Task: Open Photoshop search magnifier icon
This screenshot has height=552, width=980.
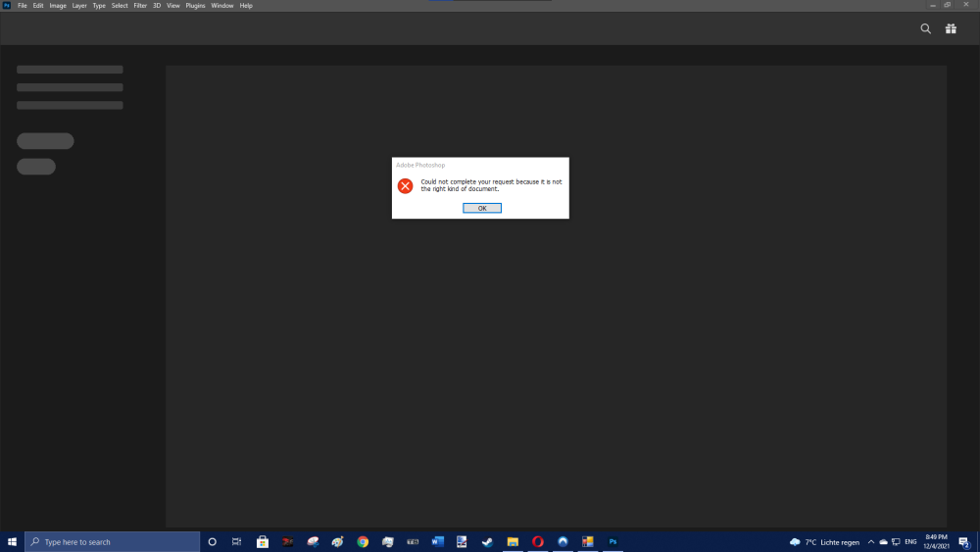Action: click(926, 28)
